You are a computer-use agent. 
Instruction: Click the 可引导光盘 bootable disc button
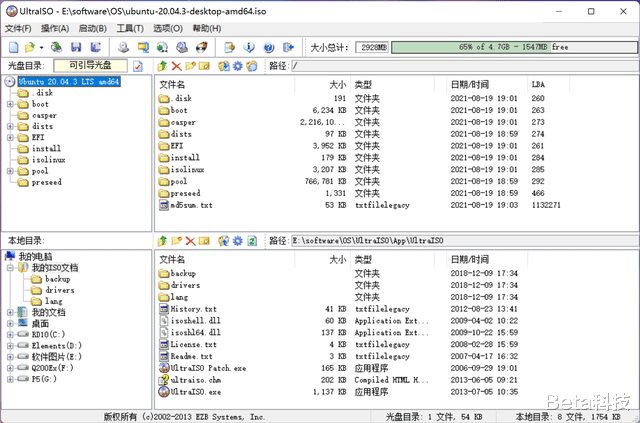point(90,65)
